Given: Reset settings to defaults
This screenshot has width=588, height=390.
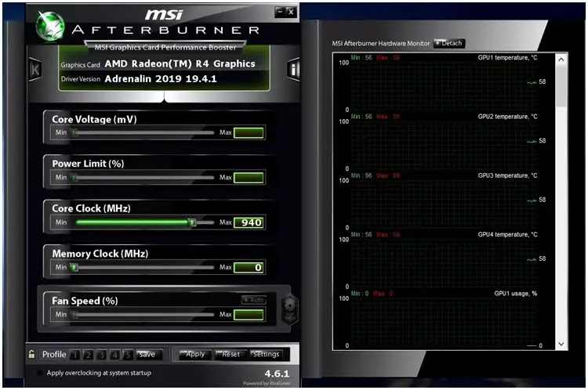Looking at the screenshot, I should (x=230, y=355).
